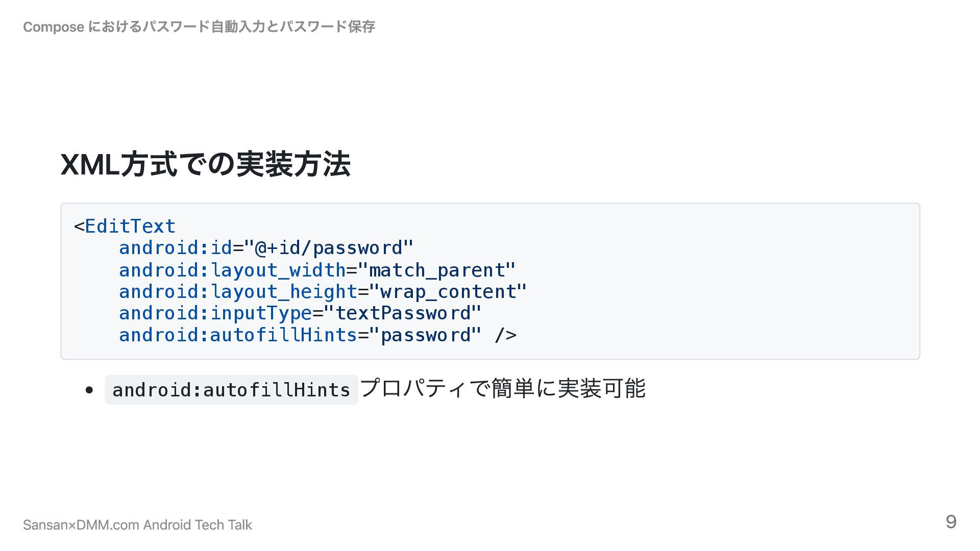Click the EditText tag name in the code
This screenshot has width=980, height=551.
pos(130,226)
